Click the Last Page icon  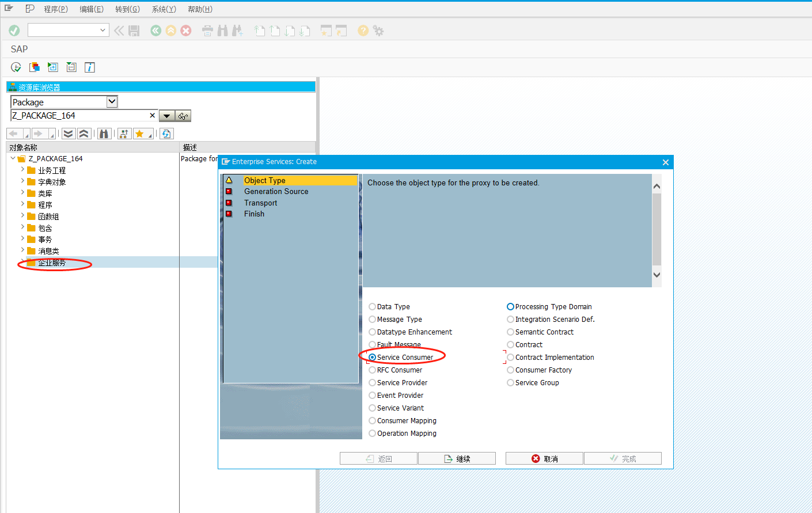(x=305, y=31)
